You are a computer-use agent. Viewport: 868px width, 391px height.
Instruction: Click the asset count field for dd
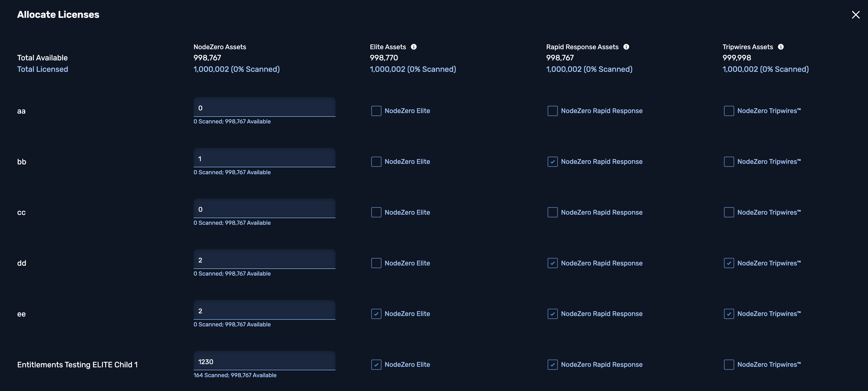[264, 260]
